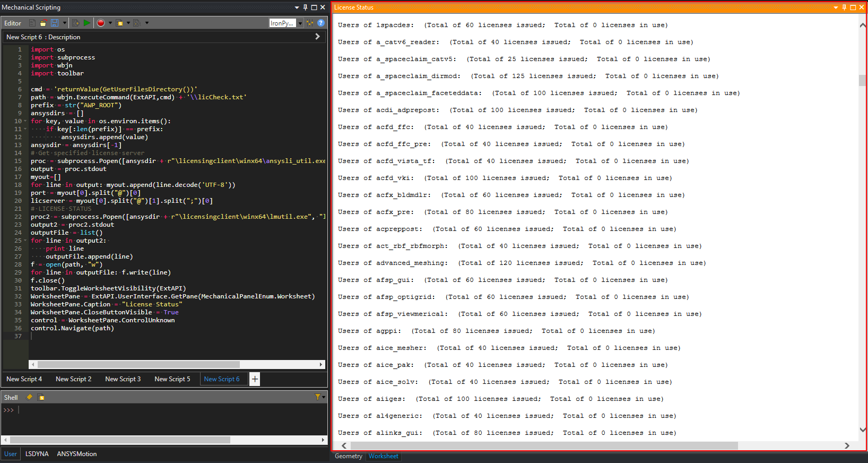The height and width of the screenshot is (463, 868).
Task: Open the snippets icon in editor toolbar
Action: pyautogui.click(x=120, y=23)
